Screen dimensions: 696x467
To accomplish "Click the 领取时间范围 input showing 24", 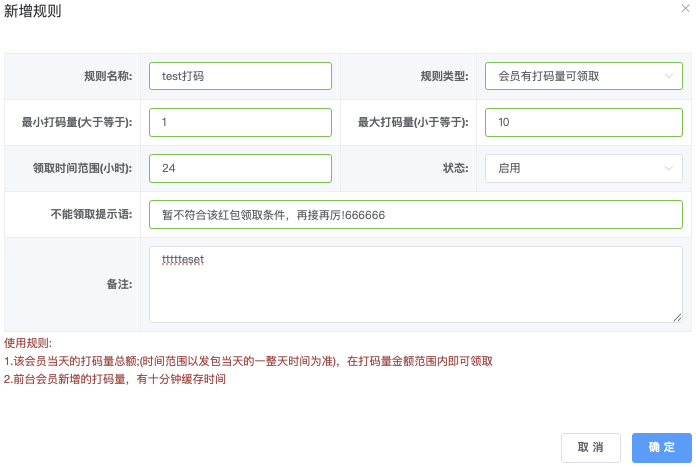I will (x=240, y=168).
